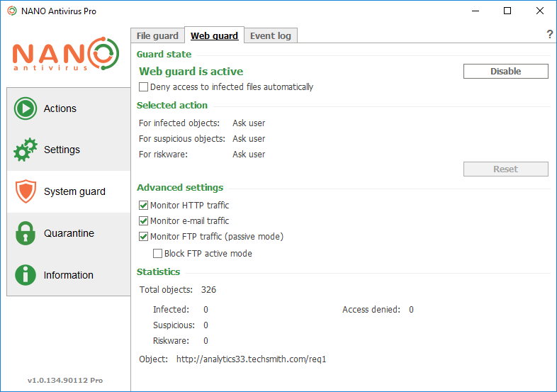Screen dimensions: 557x392
Task: Switch to the File guard tab
Action: [157, 35]
